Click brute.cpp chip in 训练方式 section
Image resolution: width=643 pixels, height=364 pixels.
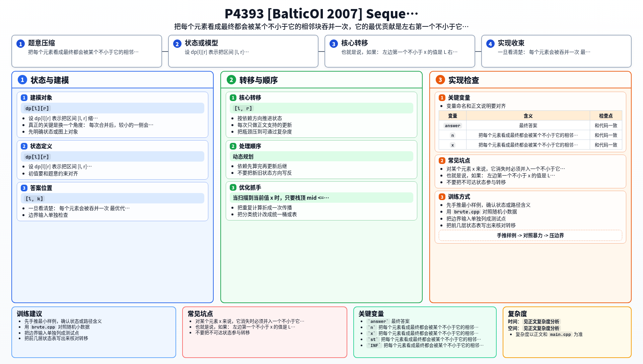tap(467, 212)
